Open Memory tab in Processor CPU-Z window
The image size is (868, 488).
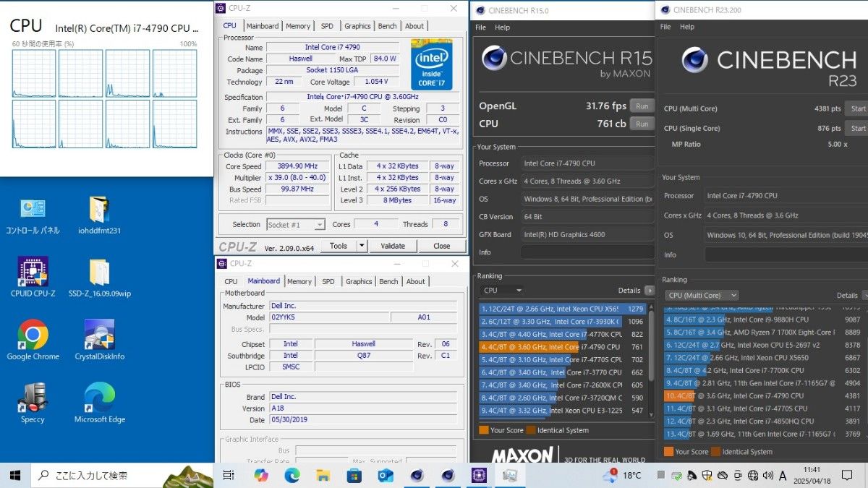(x=298, y=26)
